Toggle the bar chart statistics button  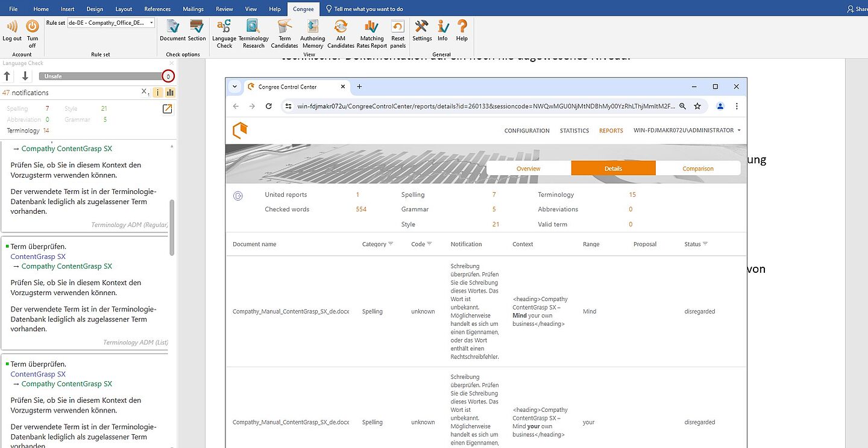tap(169, 93)
